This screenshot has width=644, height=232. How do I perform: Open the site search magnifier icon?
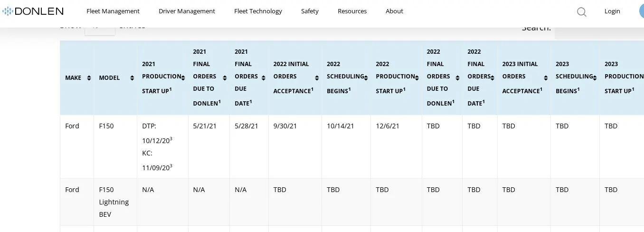[581, 11]
